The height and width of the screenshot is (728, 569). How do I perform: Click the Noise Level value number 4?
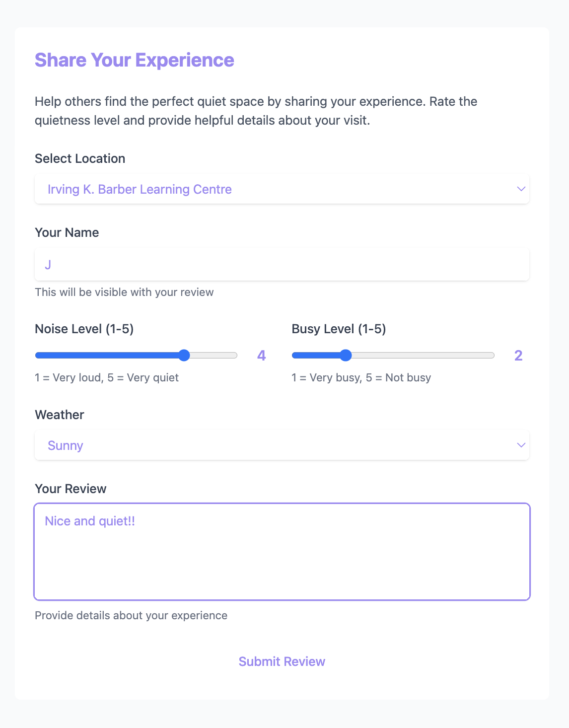tap(261, 356)
